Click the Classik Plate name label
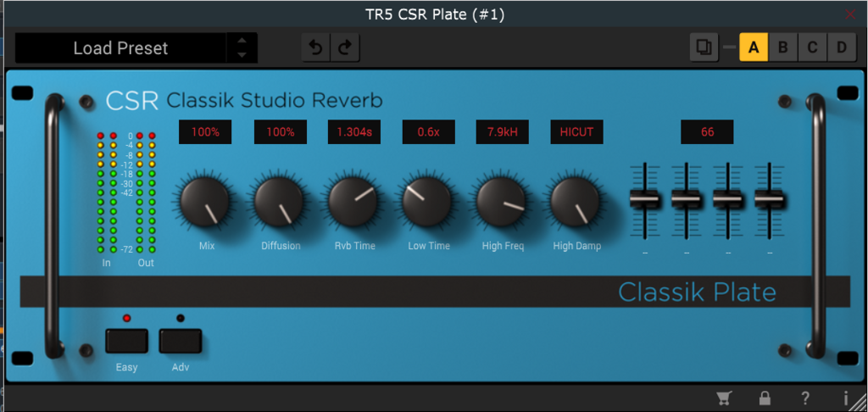 697,292
